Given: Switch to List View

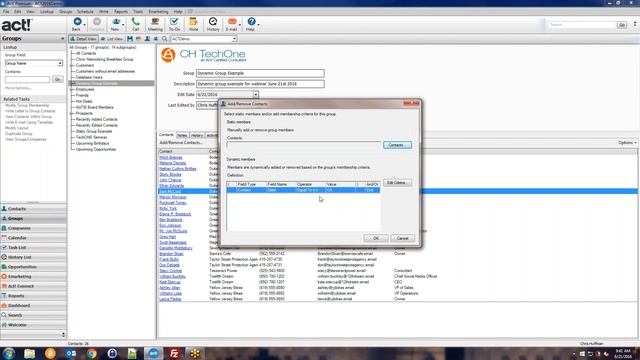Looking at the screenshot, I should 112,39.
